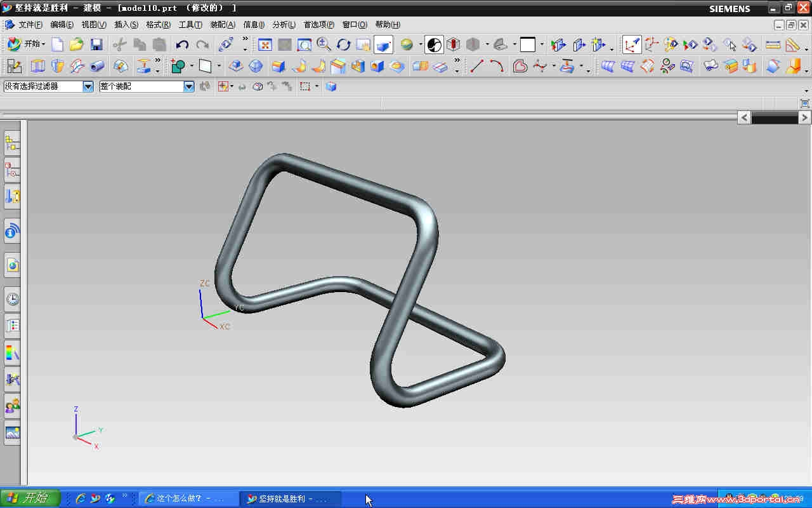
Task: Open the History clock panel in sidebar
Action: [12, 299]
